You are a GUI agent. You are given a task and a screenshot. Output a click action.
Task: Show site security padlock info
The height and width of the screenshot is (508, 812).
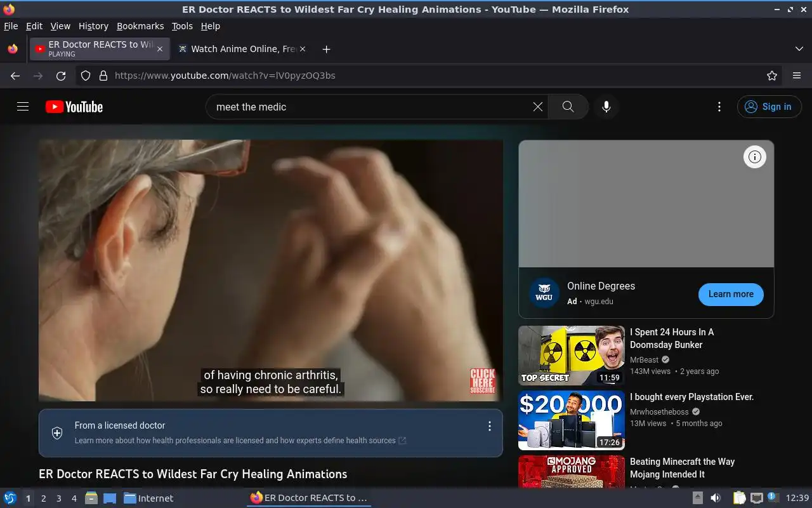coord(103,76)
